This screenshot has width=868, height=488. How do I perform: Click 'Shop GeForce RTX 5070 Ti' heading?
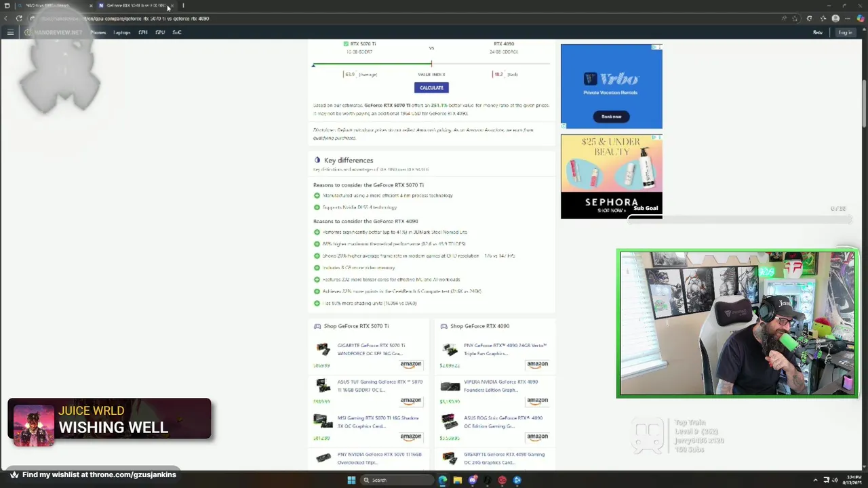(356, 326)
